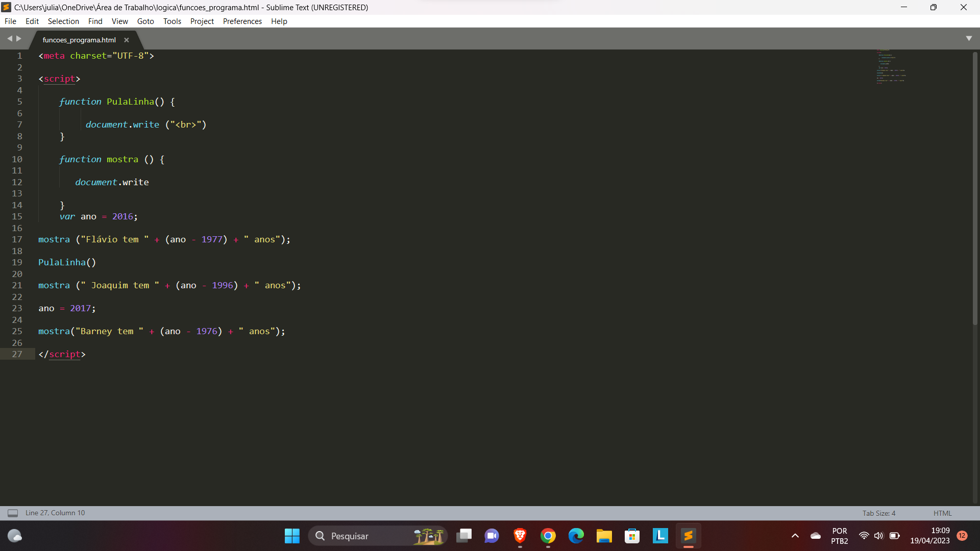980x551 pixels.
Task: Click the 'Barney tem' string in code
Action: pos(109,331)
